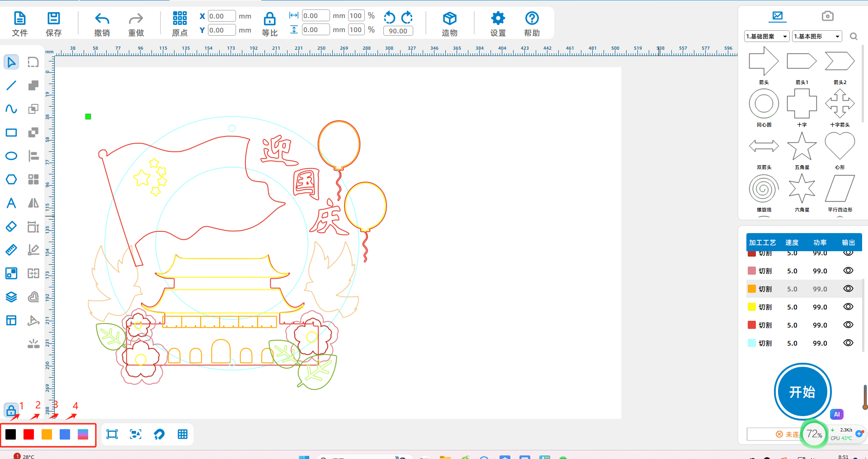Click the 保存 save icon
This screenshot has height=459, width=868.
click(53, 24)
